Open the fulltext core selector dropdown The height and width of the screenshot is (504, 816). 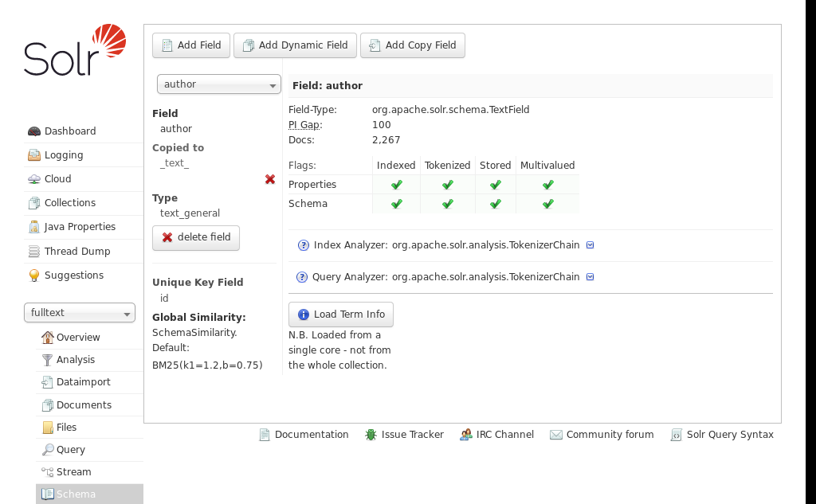[80, 313]
